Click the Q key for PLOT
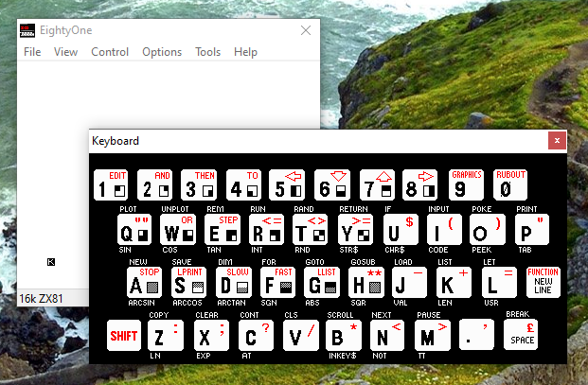 coord(134,230)
